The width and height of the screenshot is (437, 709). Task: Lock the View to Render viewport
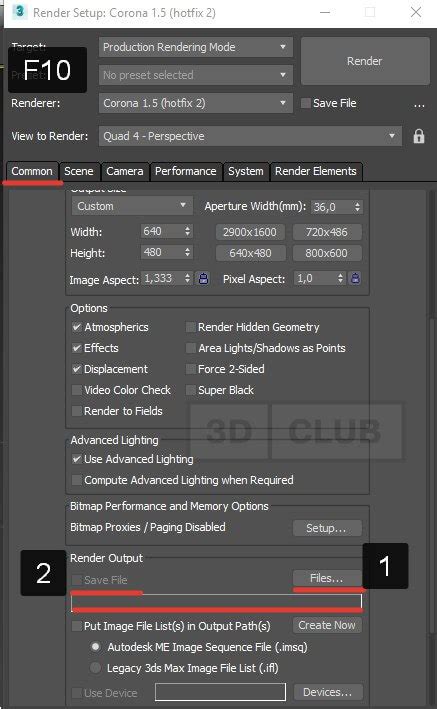point(418,136)
